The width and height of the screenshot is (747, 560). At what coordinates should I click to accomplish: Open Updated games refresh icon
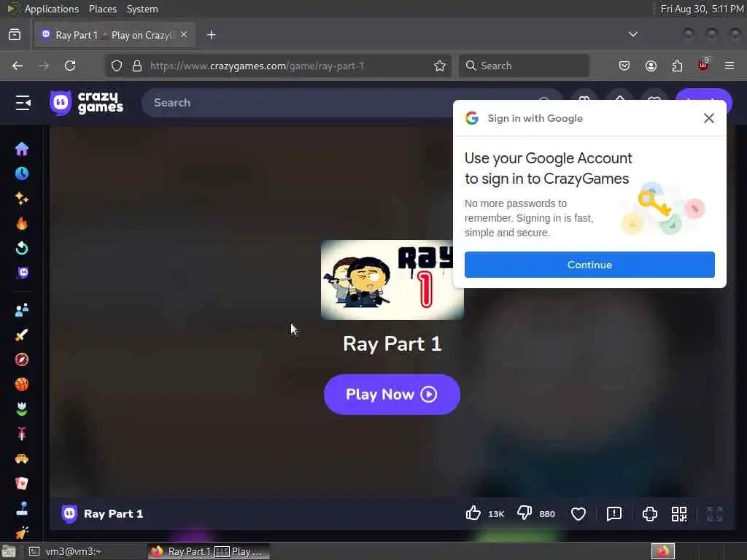click(x=22, y=248)
